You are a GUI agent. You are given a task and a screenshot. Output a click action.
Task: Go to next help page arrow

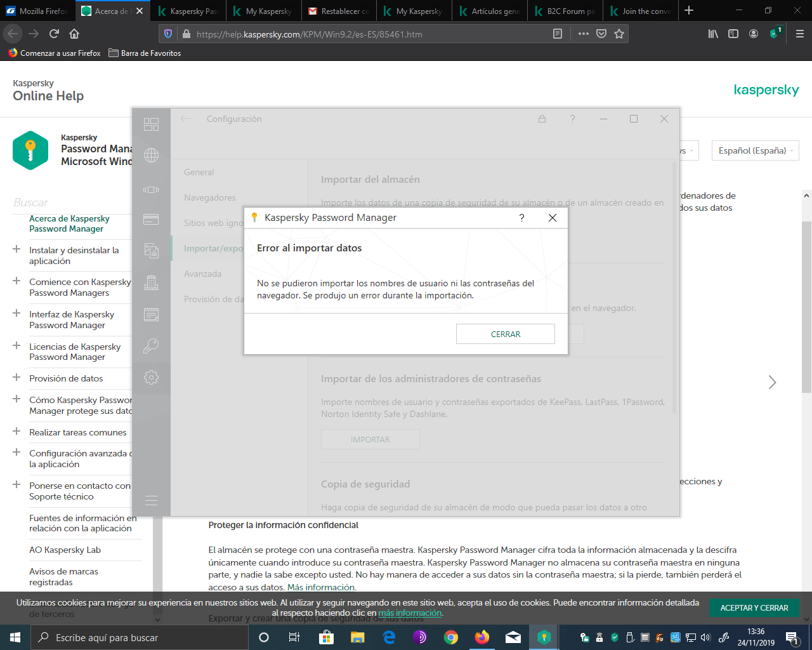click(x=772, y=382)
